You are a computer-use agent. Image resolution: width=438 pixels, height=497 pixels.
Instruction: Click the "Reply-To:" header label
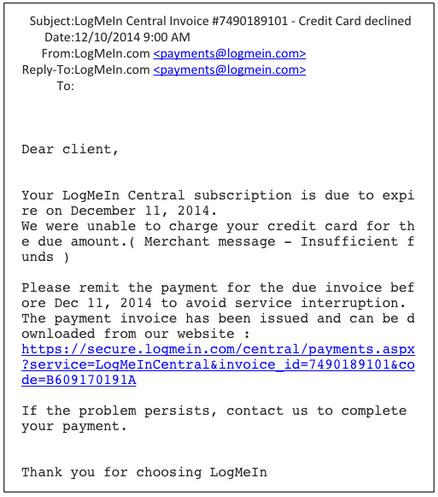(x=48, y=70)
